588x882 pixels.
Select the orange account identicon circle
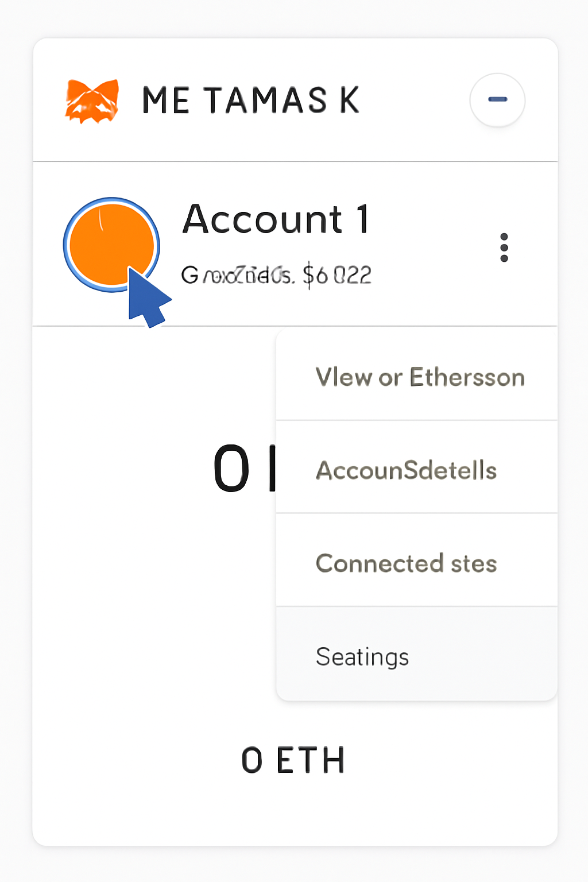click(112, 246)
